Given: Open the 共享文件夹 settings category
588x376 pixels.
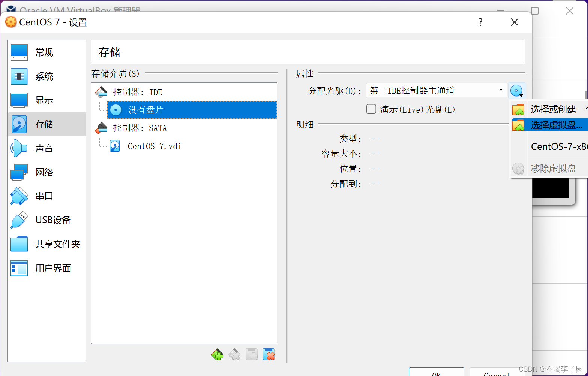Looking at the screenshot, I should tap(46, 244).
